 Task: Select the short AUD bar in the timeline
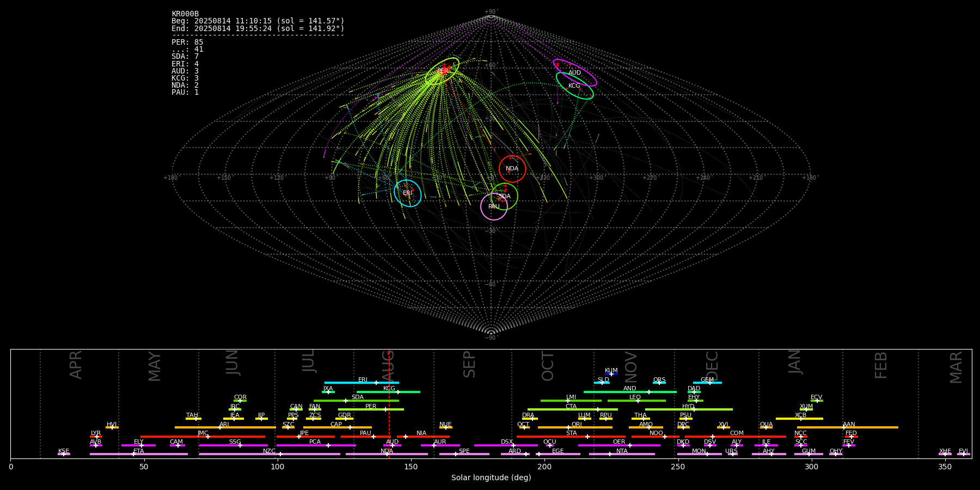392,445
